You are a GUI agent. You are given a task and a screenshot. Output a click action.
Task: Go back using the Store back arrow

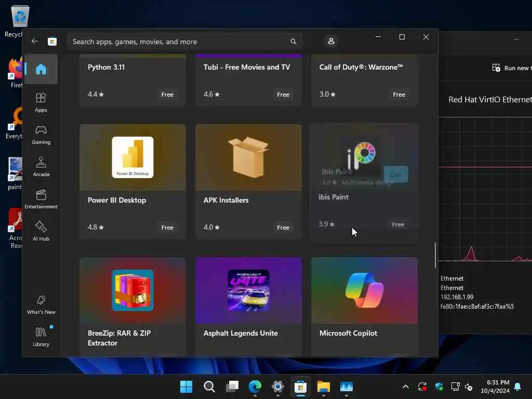tap(35, 42)
